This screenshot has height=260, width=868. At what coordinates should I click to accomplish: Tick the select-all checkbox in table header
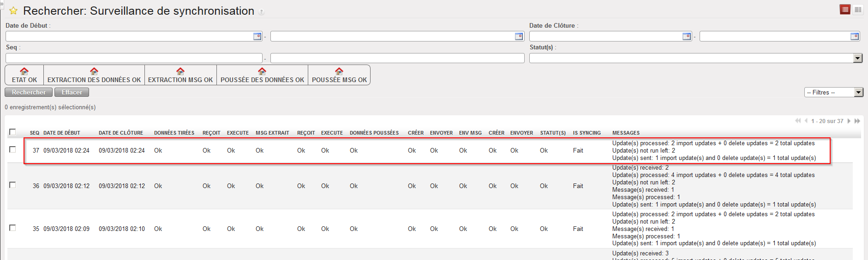coord(12,132)
